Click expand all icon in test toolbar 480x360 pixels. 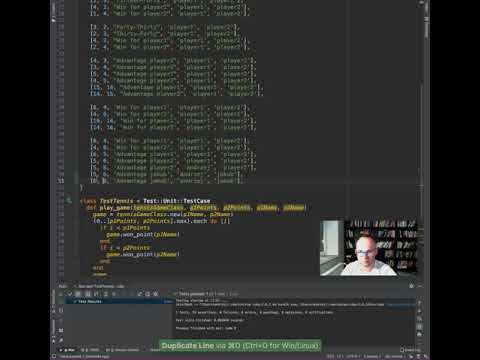coord(105,294)
